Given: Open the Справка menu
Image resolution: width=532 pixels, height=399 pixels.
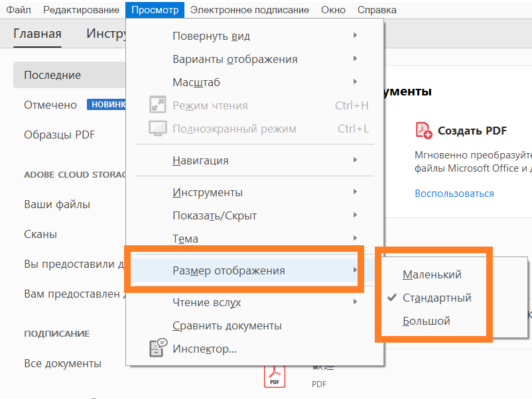Looking at the screenshot, I should coord(377,10).
